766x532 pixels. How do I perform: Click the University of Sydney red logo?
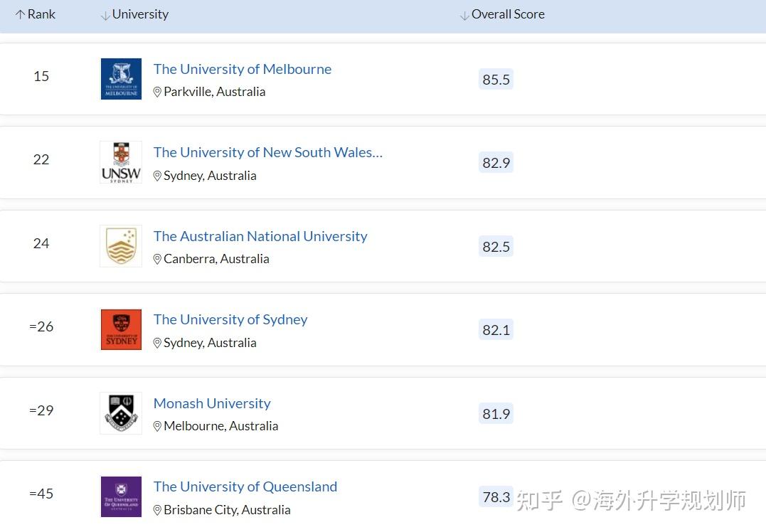[x=121, y=329]
